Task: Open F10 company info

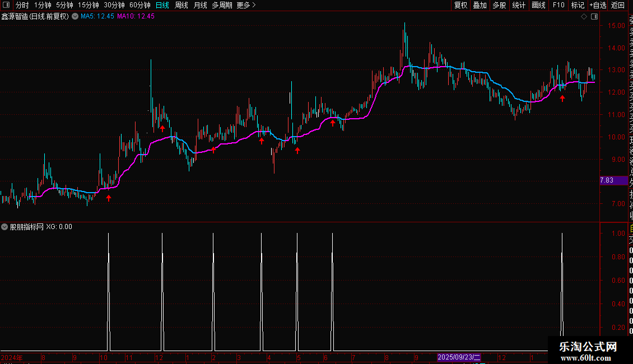Action: point(558,5)
